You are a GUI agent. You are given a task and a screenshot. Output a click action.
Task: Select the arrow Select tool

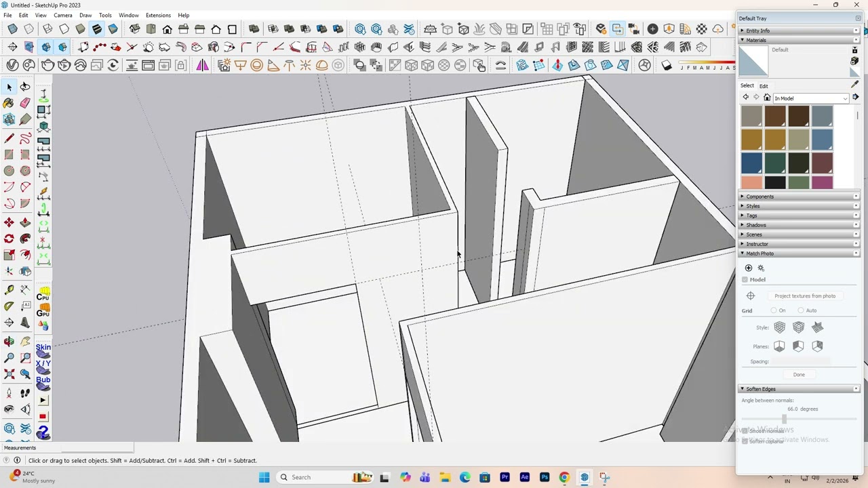click(x=9, y=87)
